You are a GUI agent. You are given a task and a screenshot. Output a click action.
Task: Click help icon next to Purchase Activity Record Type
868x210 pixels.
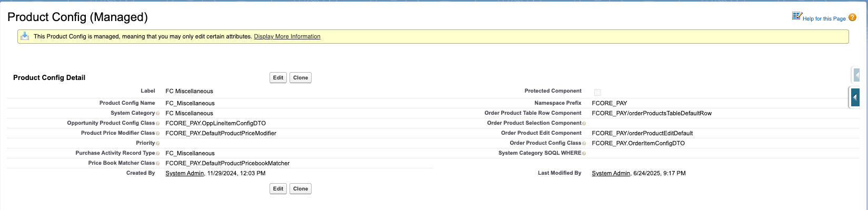tap(158, 154)
